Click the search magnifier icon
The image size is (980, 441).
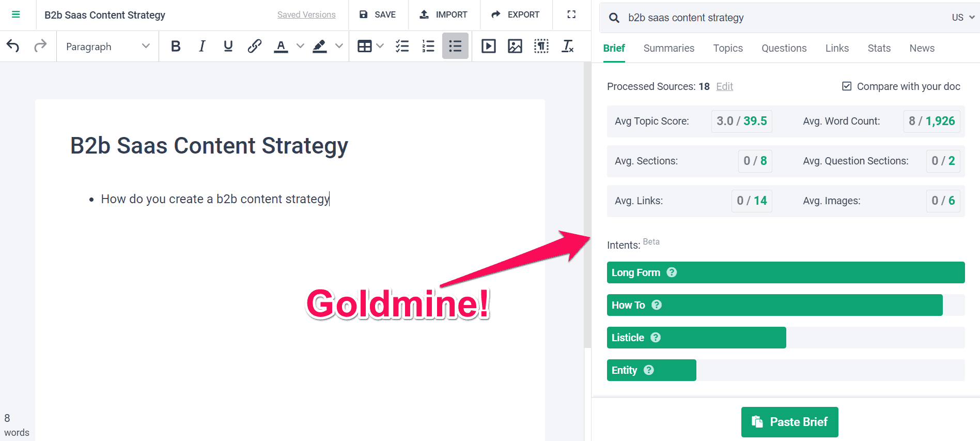614,18
